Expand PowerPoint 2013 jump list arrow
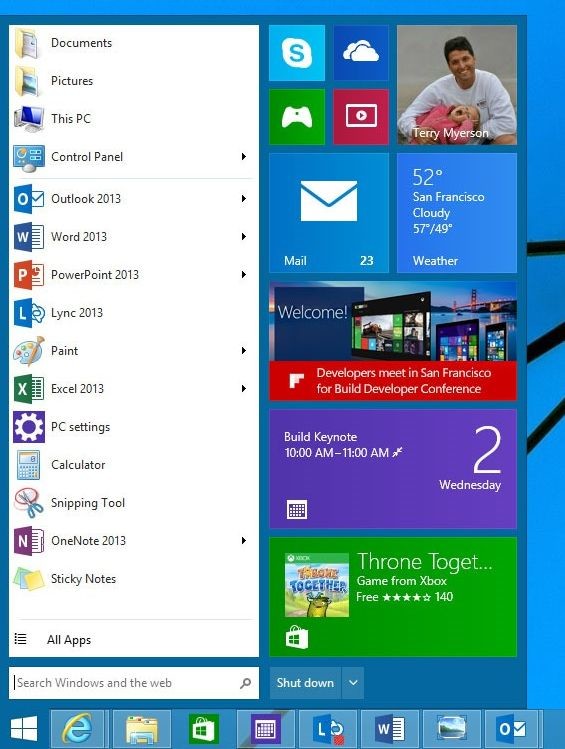Viewport: 565px width, 749px height. point(244,275)
